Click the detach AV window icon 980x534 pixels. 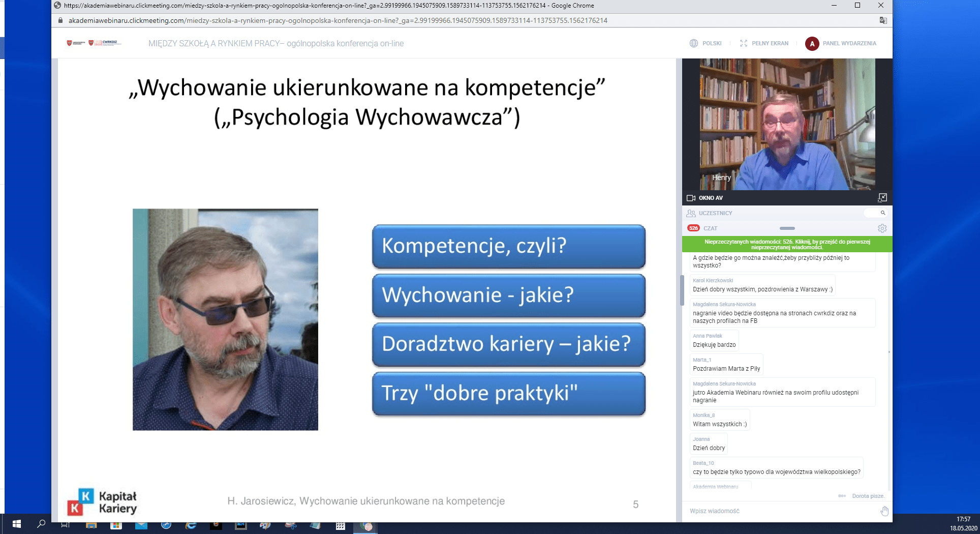[x=882, y=197]
